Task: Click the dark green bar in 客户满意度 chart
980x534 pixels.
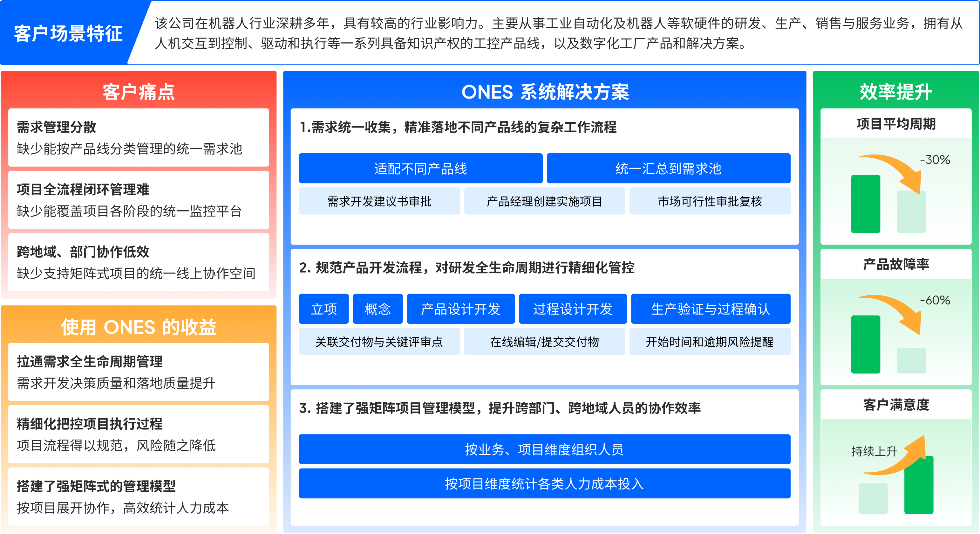Action: pos(919,485)
